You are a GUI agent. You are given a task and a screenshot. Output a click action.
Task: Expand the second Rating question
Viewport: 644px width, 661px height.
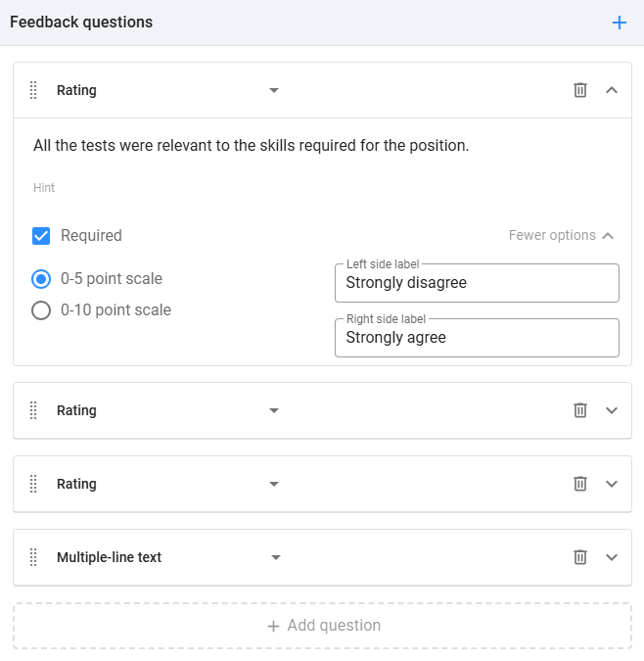click(612, 410)
